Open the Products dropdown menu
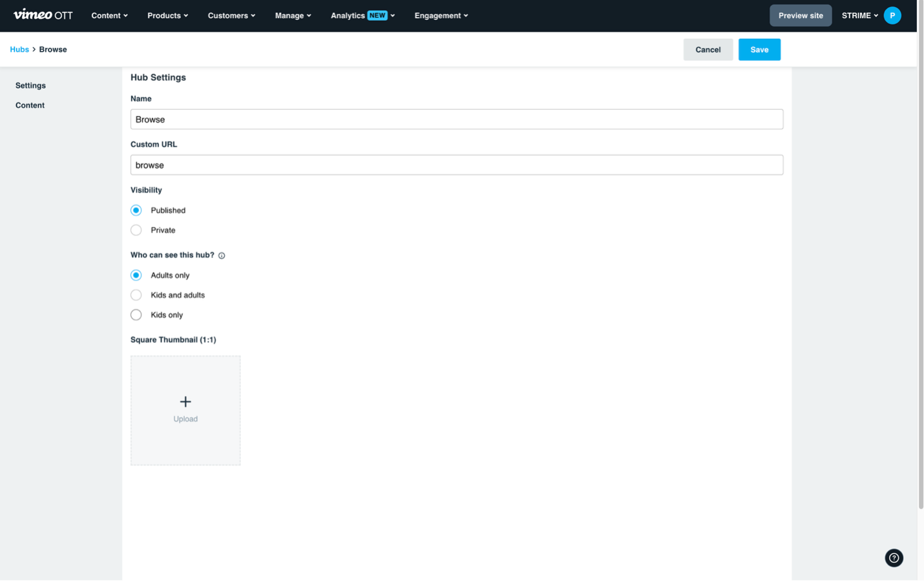 (168, 16)
